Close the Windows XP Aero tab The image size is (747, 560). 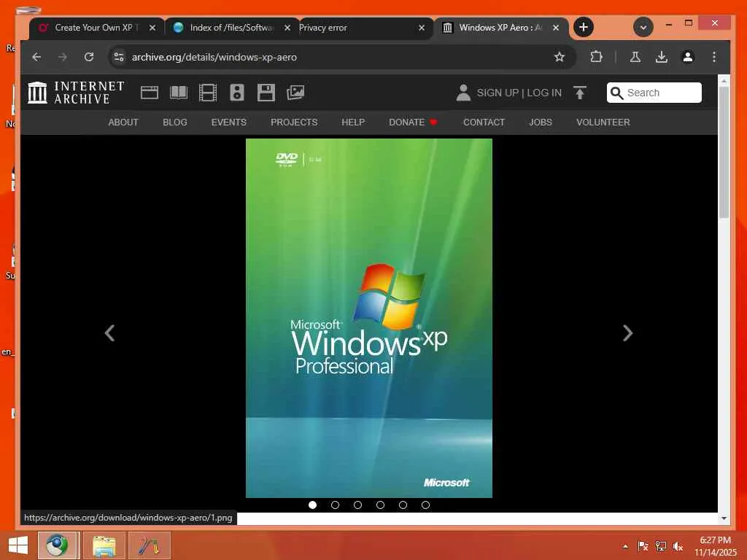pos(556,28)
